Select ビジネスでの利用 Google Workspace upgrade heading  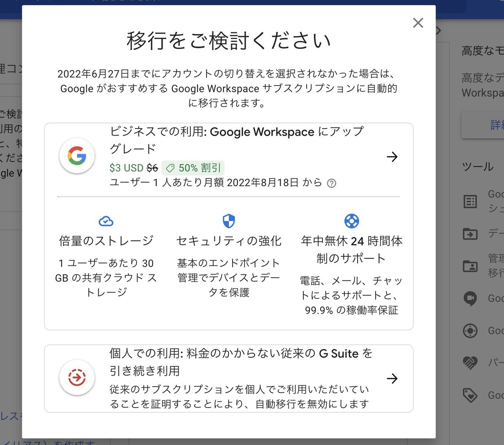pyautogui.click(x=236, y=140)
